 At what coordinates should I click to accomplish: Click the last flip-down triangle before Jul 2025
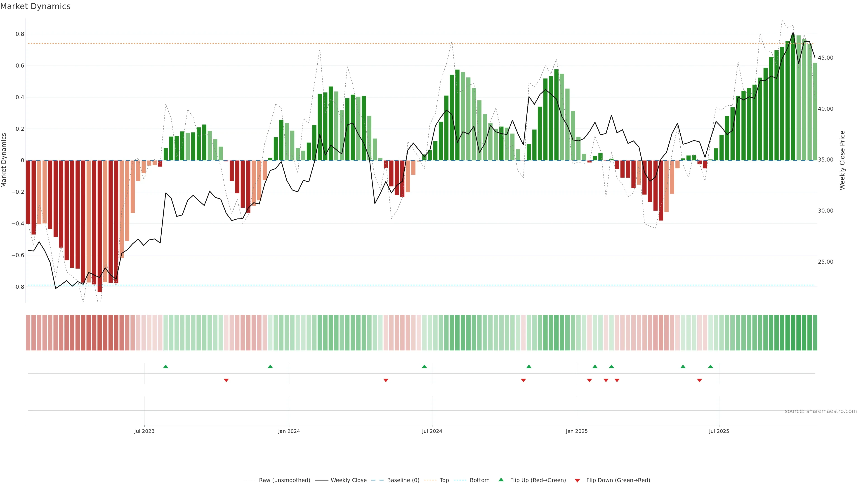click(x=700, y=380)
